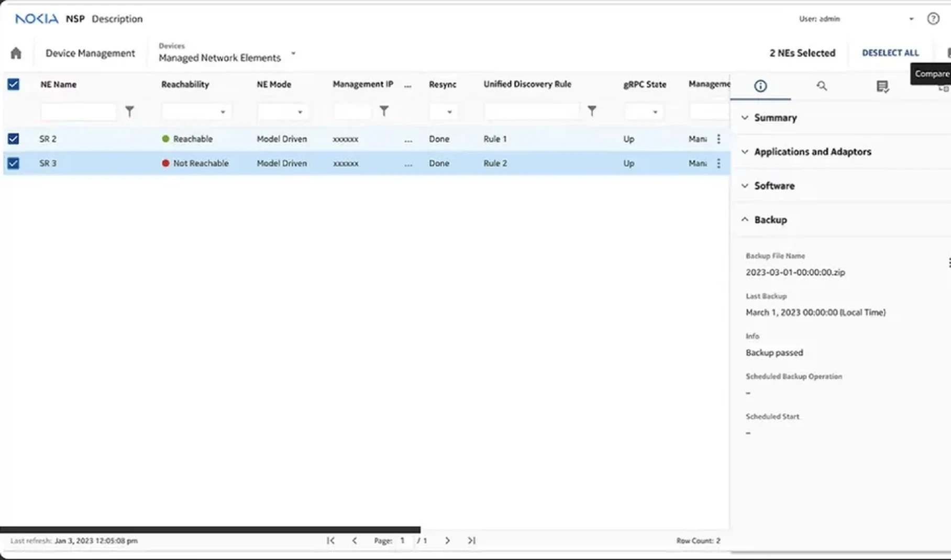Click the Management IP filter field
The image size is (951, 560).
click(x=352, y=111)
